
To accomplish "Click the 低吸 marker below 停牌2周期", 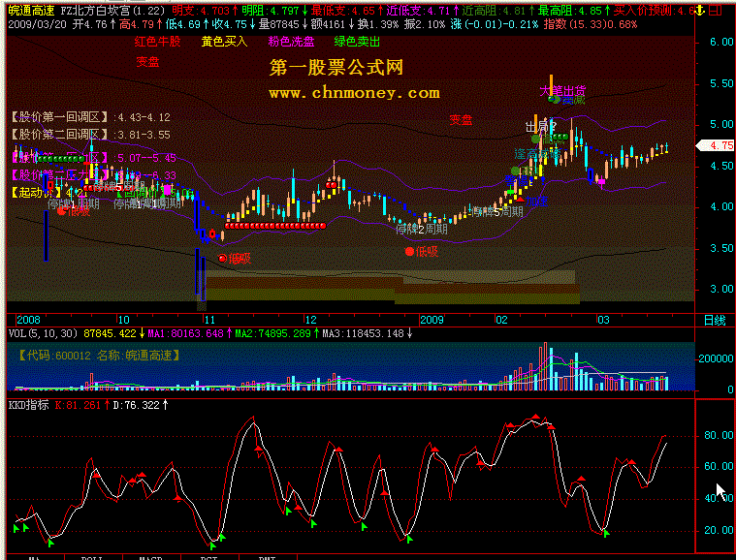I will click(x=422, y=252).
